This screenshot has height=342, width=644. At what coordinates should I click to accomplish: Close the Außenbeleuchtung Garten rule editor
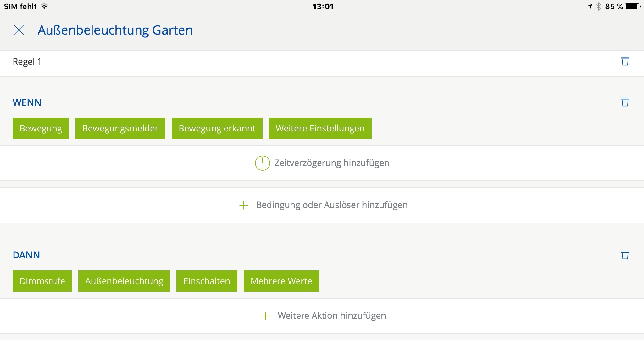coord(19,30)
